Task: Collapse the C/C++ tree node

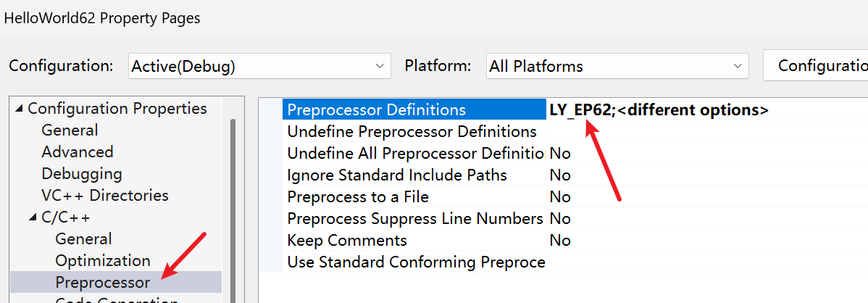Action: pos(33,217)
